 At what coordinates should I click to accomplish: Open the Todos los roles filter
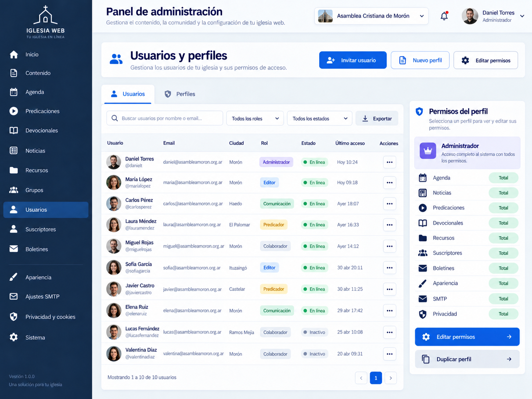(255, 118)
